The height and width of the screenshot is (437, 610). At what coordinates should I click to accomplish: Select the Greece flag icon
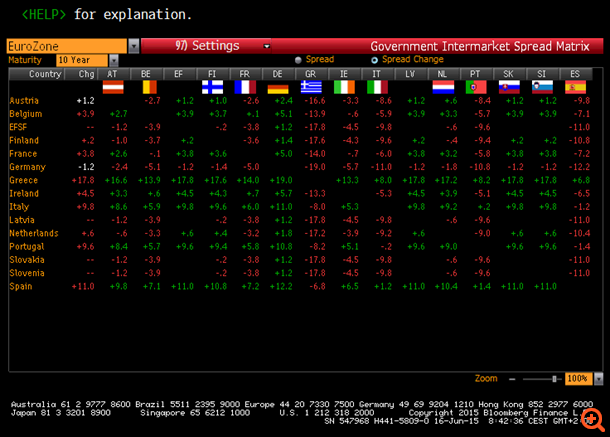tap(311, 88)
